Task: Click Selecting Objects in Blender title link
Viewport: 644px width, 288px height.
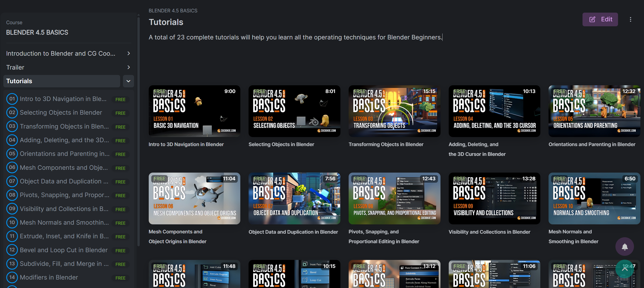Action: click(281, 145)
